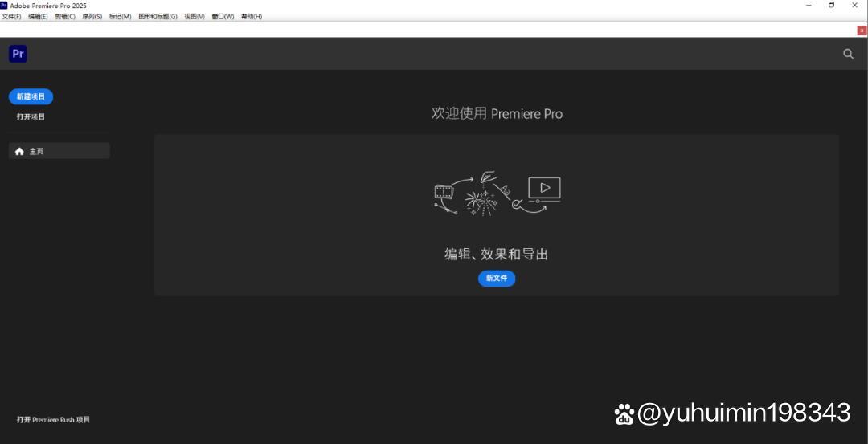
Task: Open the 序列(S) menu
Action: (92, 17)
